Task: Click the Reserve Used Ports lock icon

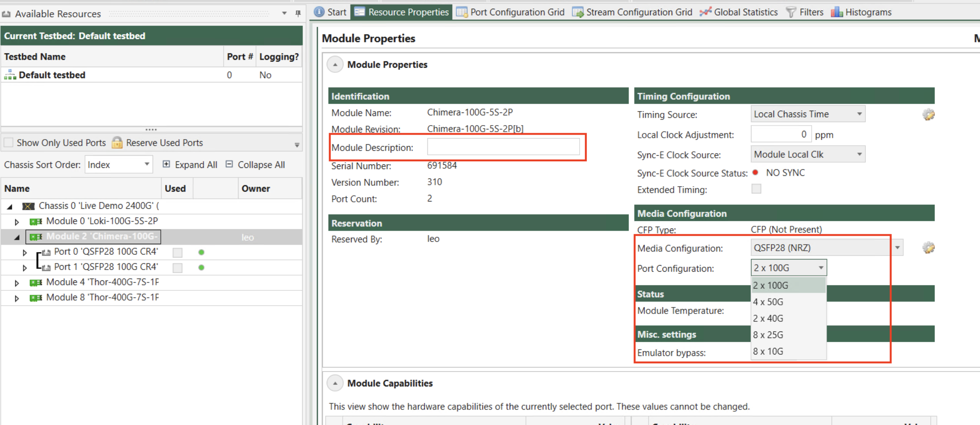Action: (x=117, y=143)
